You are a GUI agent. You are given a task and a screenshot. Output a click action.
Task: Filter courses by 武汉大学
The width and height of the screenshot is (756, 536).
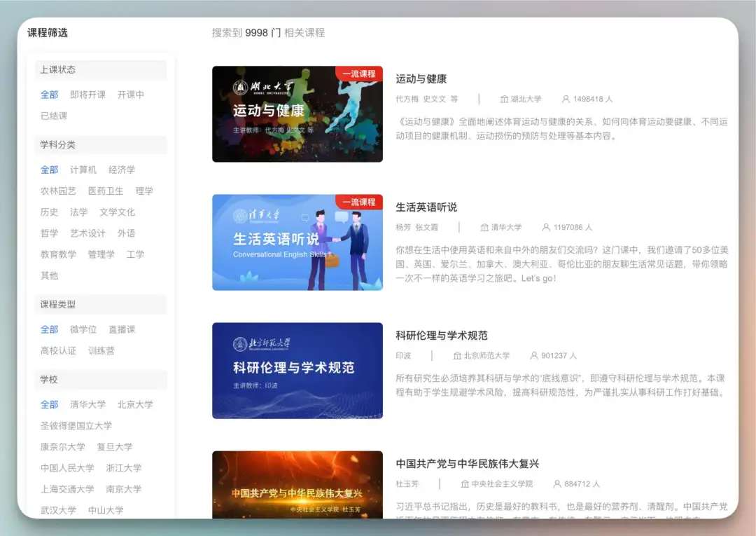(x=58, y=511)
